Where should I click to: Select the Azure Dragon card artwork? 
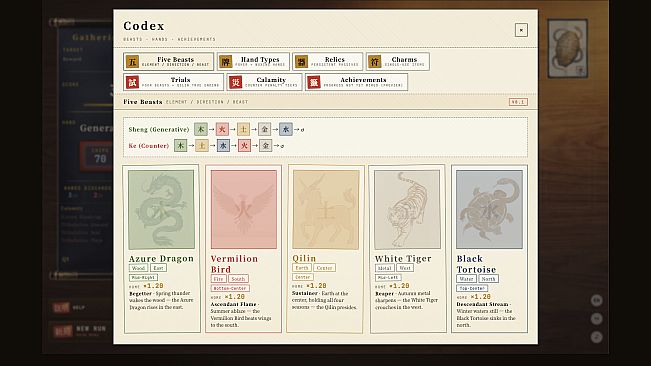click(161, 210)
